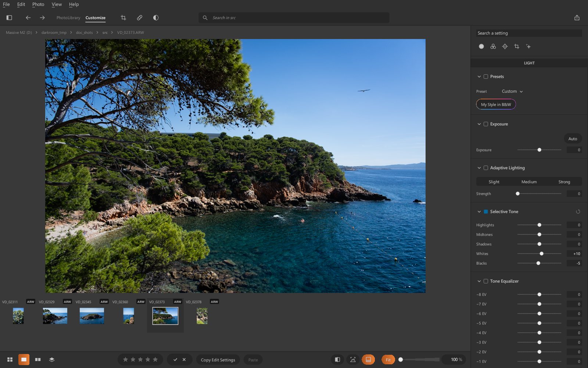Click Copy Edit Settings button
This screenshot has width=588, height=368.
(218, 360)
